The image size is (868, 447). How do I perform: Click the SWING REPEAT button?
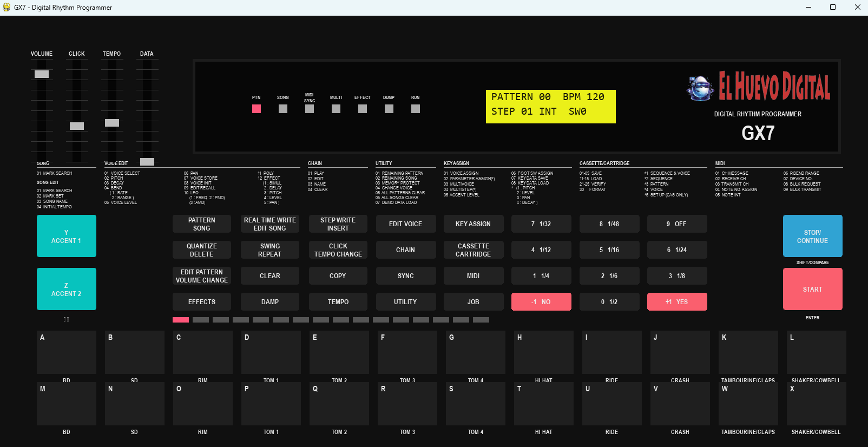(x=270, y=250)
